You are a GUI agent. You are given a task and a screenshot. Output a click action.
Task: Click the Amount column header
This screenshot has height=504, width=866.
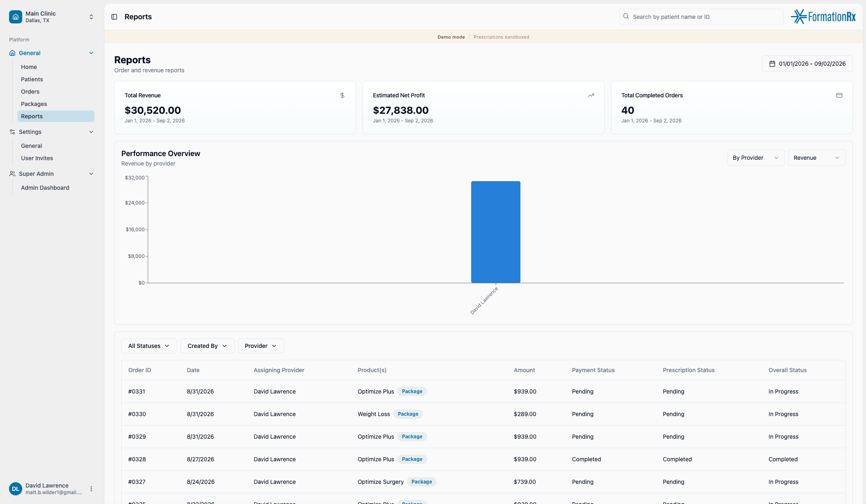coord(524,370)
